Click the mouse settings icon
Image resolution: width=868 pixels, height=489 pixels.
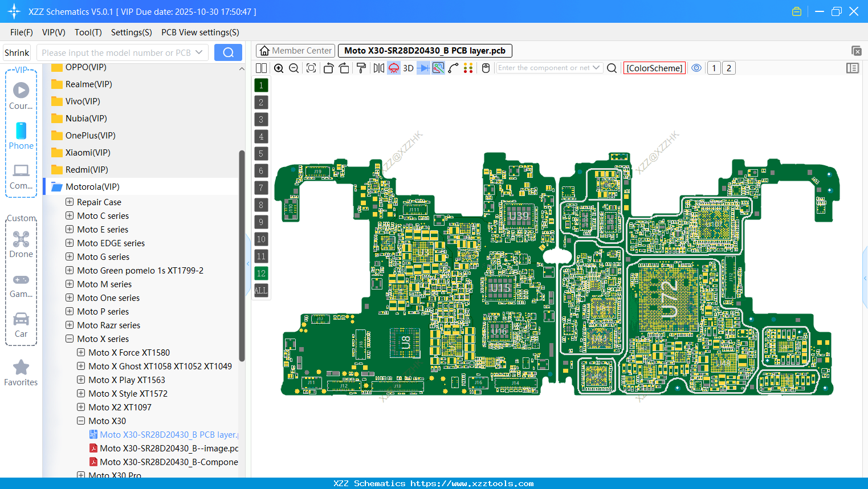point(486,68)
